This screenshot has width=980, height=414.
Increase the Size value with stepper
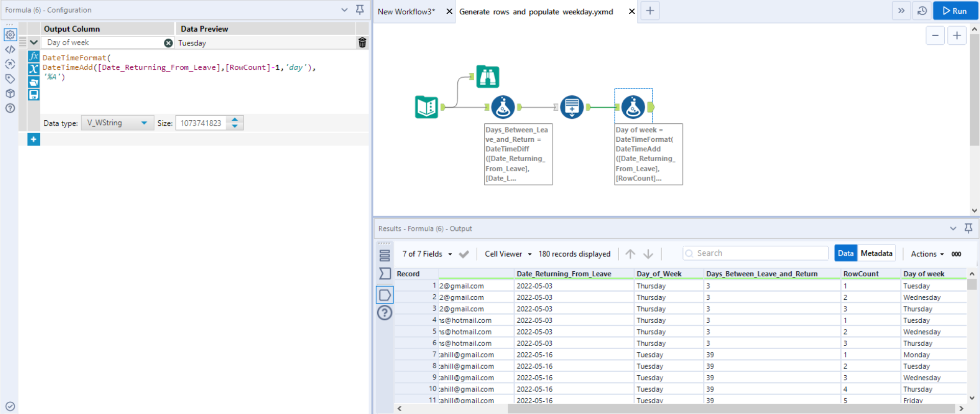pyautogui.click(x=235, y=120)
